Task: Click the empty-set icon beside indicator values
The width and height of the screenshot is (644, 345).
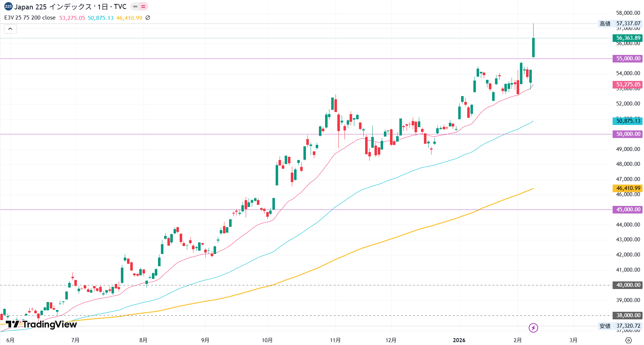Action: click(148, 18)
